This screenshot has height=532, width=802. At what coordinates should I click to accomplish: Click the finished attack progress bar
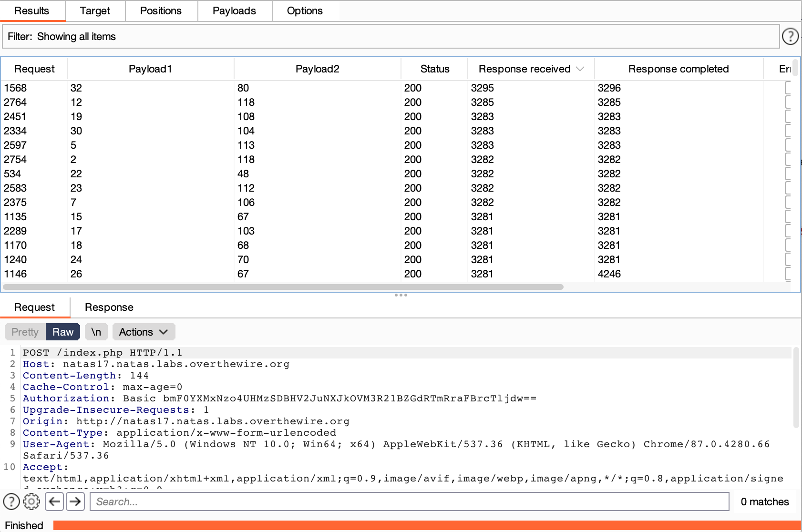426,525
